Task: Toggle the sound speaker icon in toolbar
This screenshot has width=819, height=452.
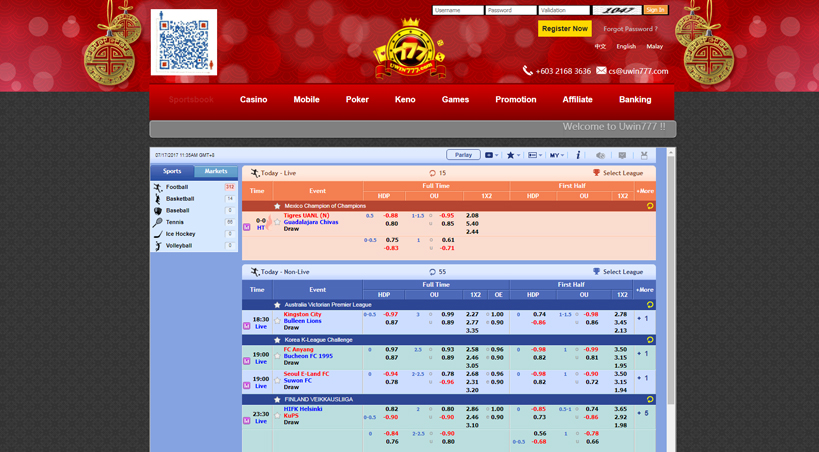Action: [601, 155]
